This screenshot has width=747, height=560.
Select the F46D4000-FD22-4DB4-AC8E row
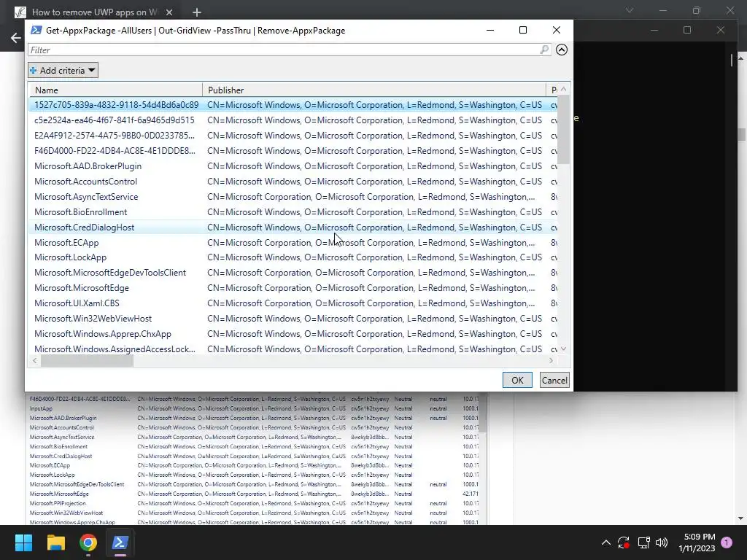pos(293,150)
